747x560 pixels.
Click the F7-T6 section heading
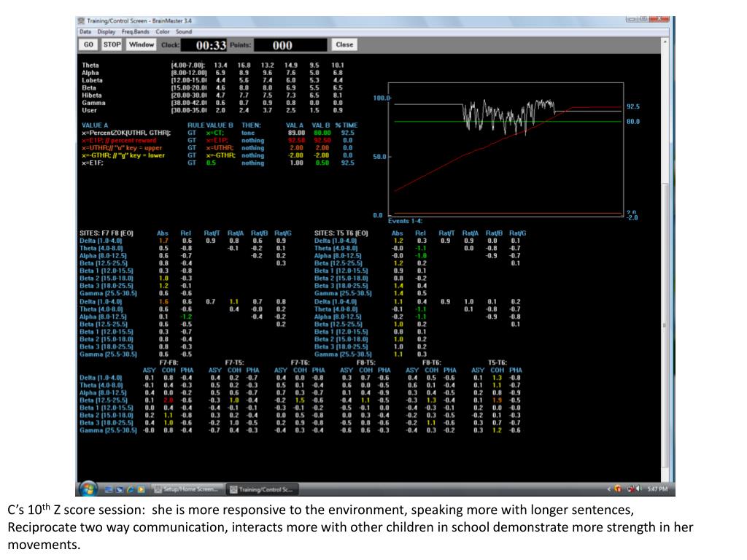coord(300,363)
